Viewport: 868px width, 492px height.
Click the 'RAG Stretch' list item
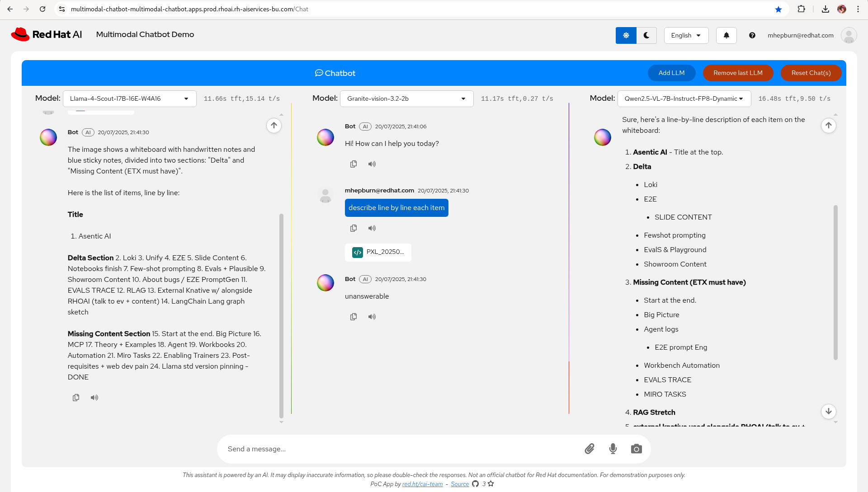coord(654,412)
